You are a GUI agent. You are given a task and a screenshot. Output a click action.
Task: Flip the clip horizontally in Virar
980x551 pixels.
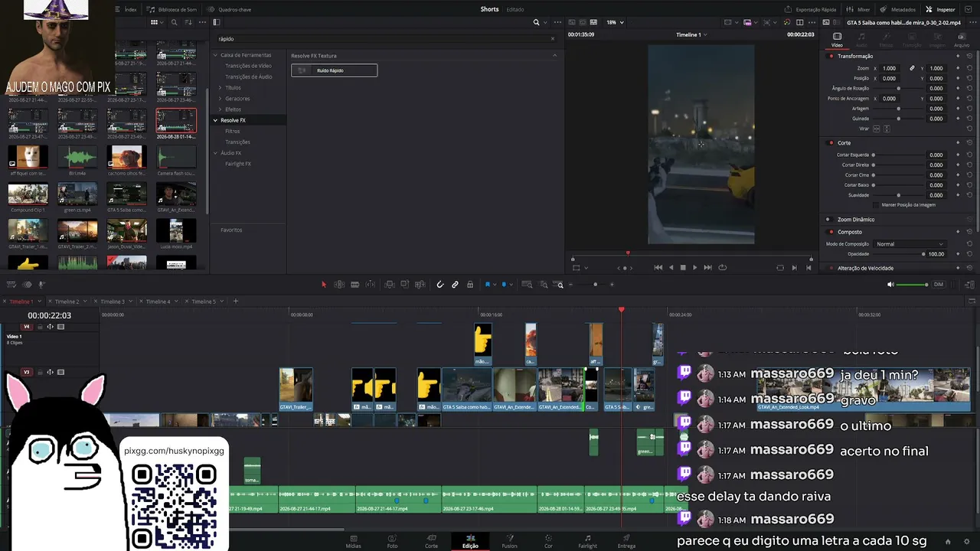click(877, 129)
